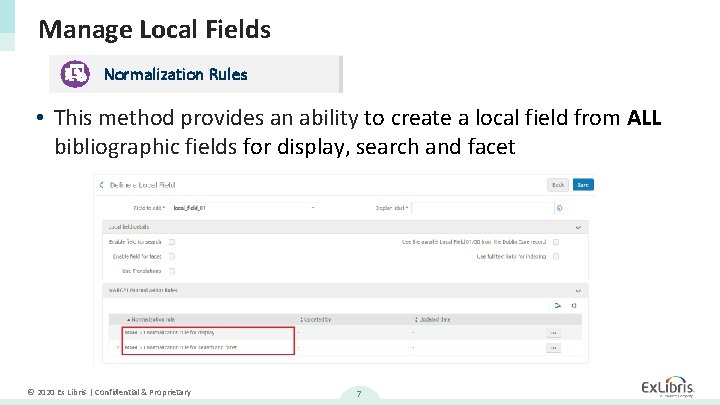Save the local field definition
The width and height of the screenshot is (720, 405).
coord(583,185)
